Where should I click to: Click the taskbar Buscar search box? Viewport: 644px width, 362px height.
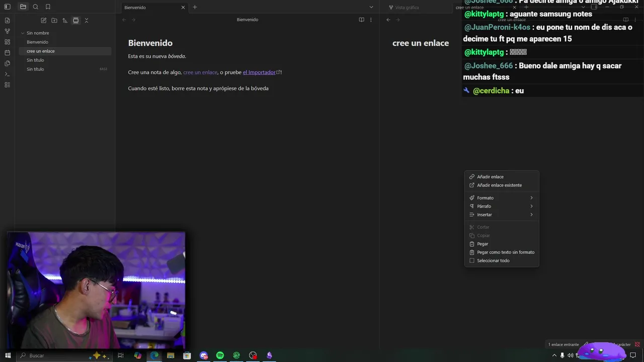click(64, 355)
